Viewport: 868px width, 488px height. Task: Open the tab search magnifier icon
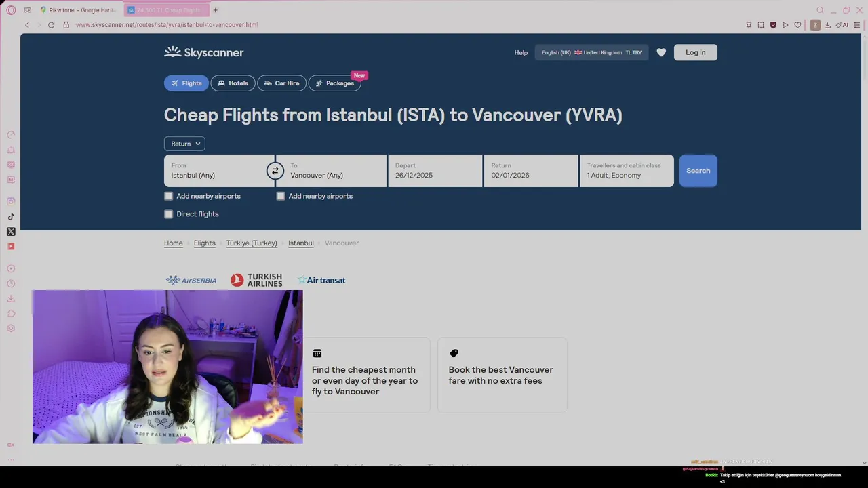(820, 10)
